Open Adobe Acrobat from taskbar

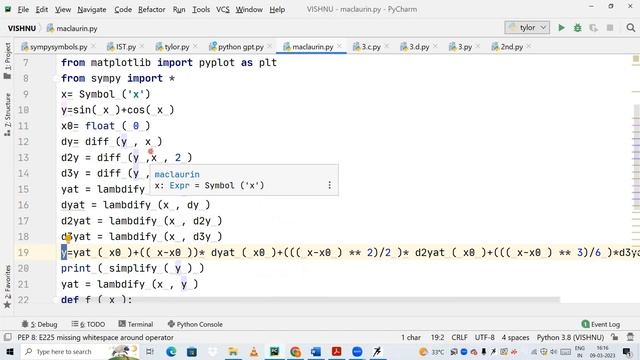click(336, 351)
